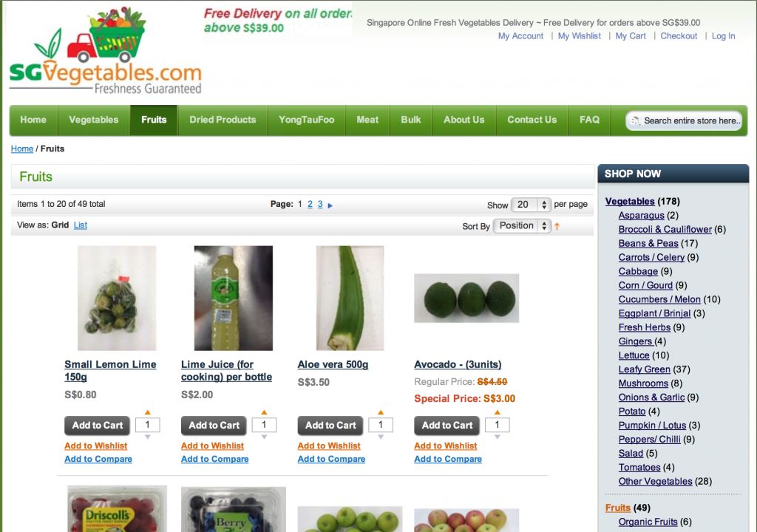Open Leafy Green category in sidebar

(645, 369)
